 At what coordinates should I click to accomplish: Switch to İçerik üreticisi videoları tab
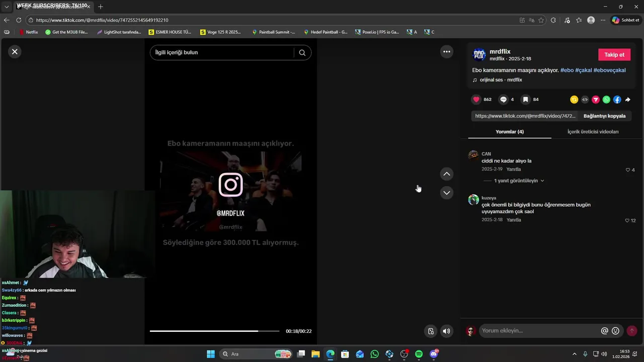click(593, 132)
